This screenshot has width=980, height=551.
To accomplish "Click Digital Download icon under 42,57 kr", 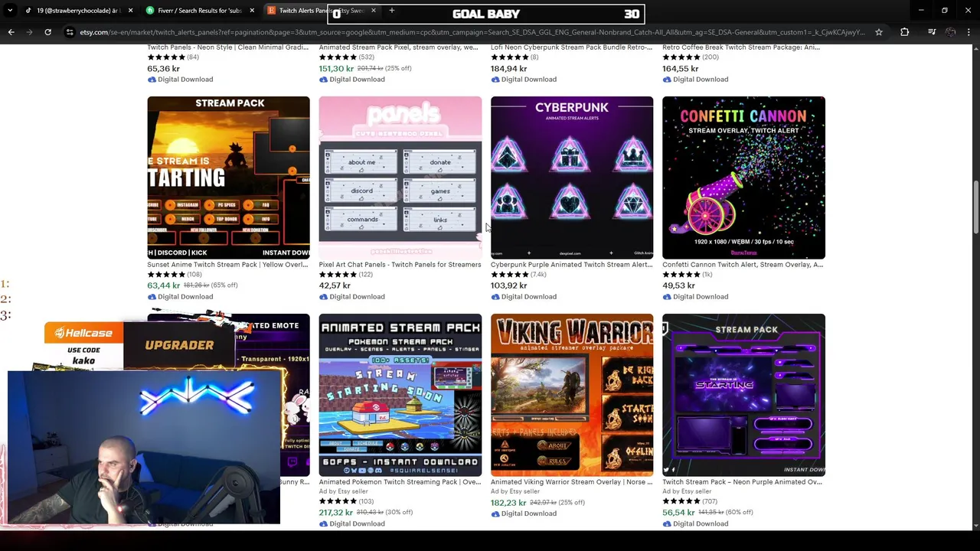I will (x=323, y=297).
